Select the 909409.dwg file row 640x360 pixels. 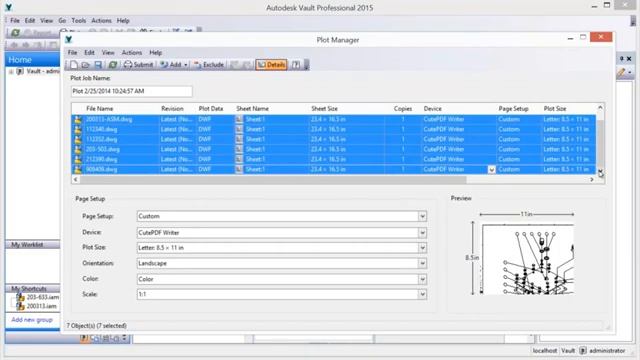point(334,169)
